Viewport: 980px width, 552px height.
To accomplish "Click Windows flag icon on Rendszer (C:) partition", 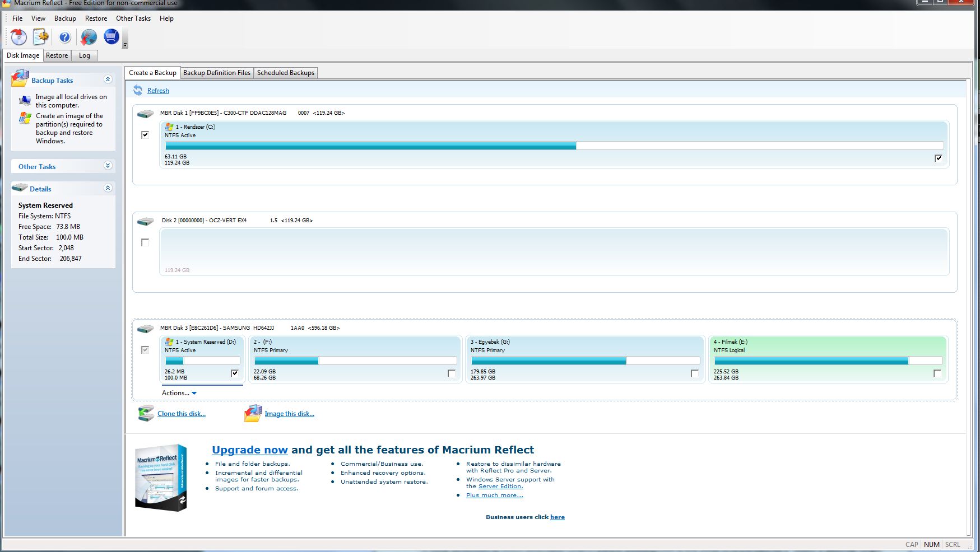I will tap(169, 127).
